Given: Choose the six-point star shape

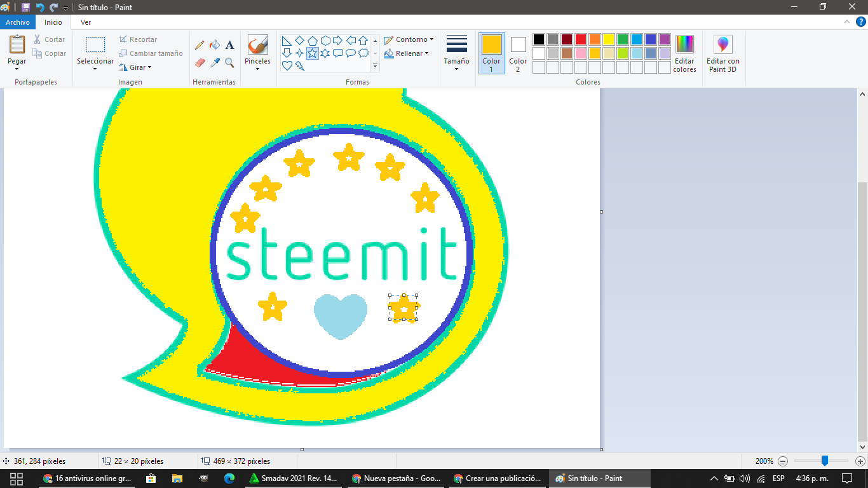Looking at the screenshot, I should [325, 53].
